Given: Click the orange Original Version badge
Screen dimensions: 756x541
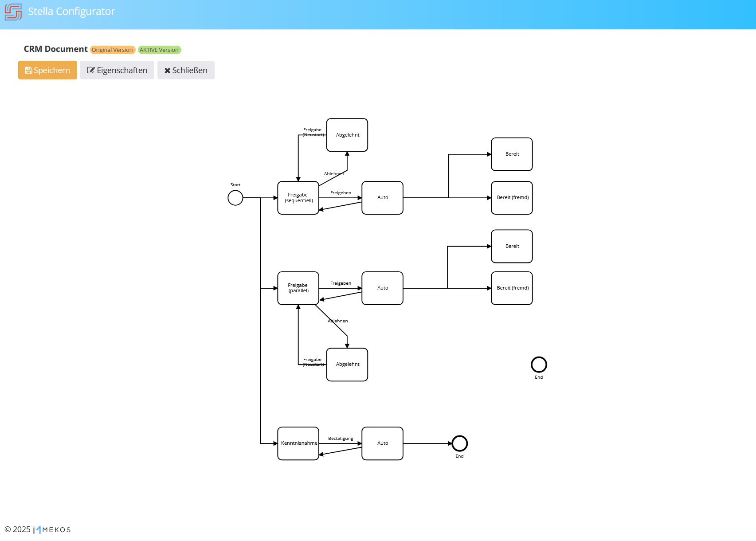Looking at the screenshot, I should [x=112, y=50].
